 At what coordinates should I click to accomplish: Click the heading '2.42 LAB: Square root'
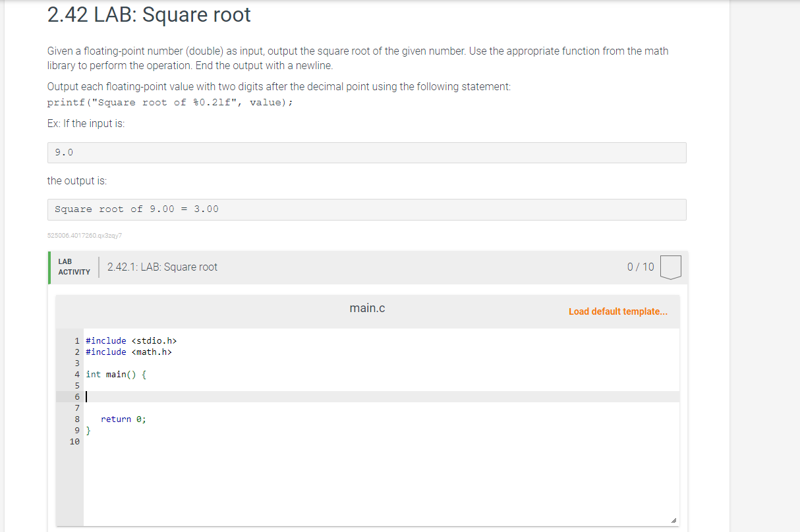[x=148, y=14]
